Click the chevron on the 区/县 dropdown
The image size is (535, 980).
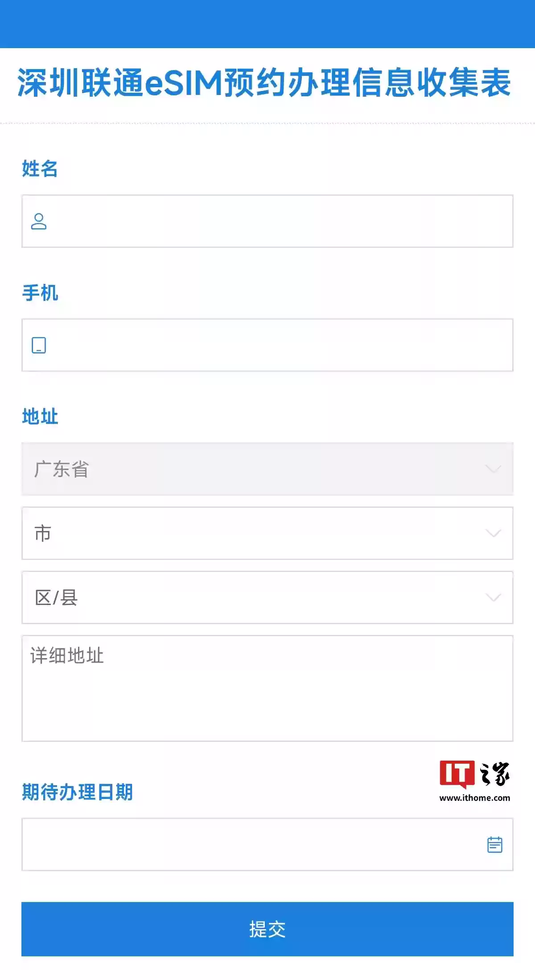[492, 597]
